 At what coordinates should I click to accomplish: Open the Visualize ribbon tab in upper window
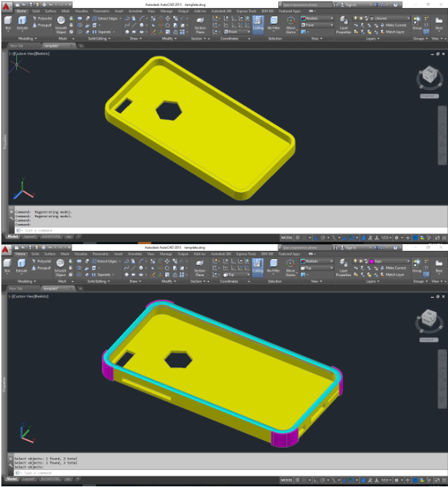(x=81, y=11)
